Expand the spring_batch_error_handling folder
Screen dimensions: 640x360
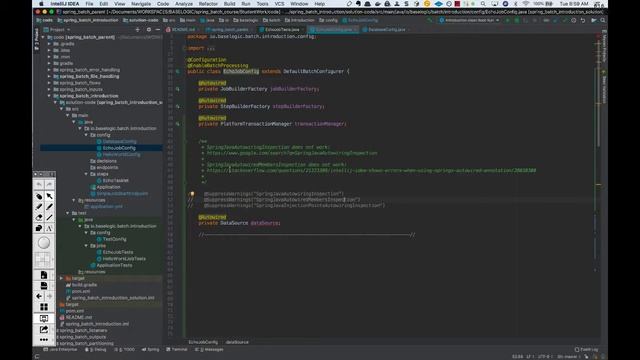pos(49,70)
